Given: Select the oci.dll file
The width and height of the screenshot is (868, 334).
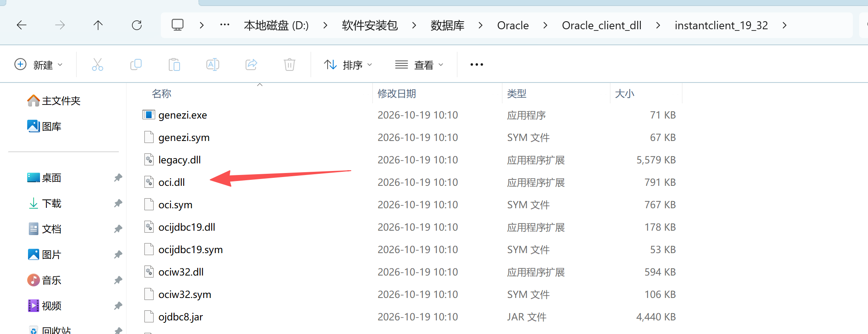Looking at the screenshot, I should point(172,182).
